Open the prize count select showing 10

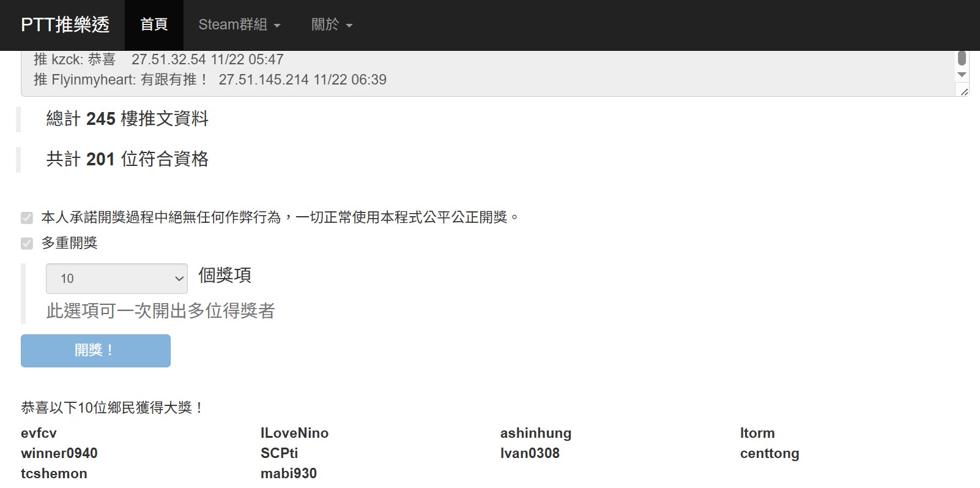pyautogui.click(x=117, y=279)
